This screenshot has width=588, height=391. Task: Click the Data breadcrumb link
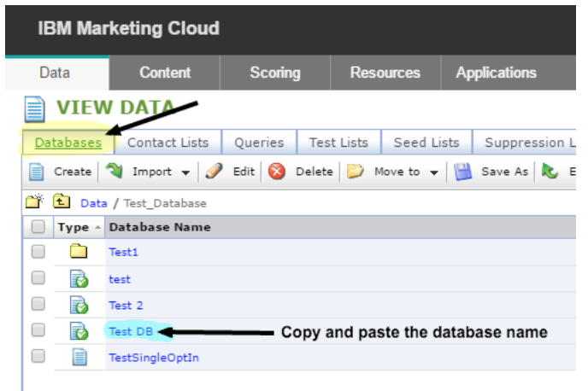click(x=94, y=203)
